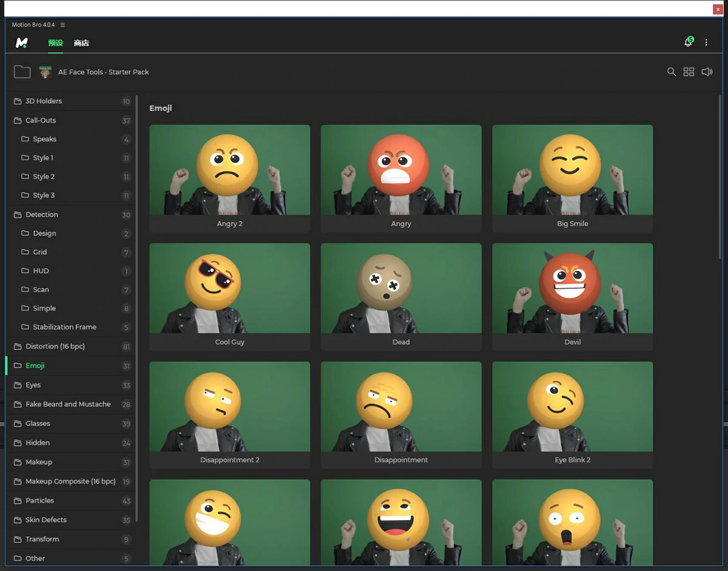Open the Motion Bro panel menu icon
This screenshot has width=728, height=571.
pyautogui.click(x=62, y=25)
